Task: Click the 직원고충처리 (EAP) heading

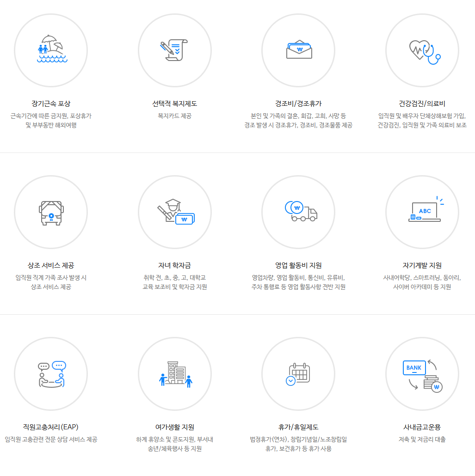Action: [x=51, y=427]
